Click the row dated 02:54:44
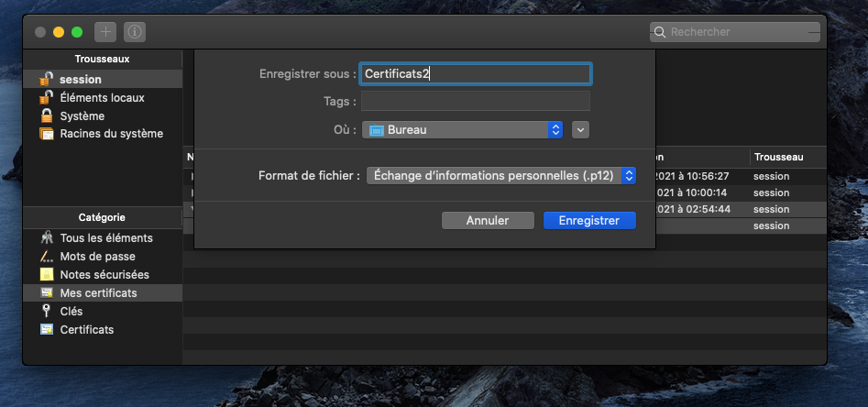868x407 pixels. click(x=741, y=209)
